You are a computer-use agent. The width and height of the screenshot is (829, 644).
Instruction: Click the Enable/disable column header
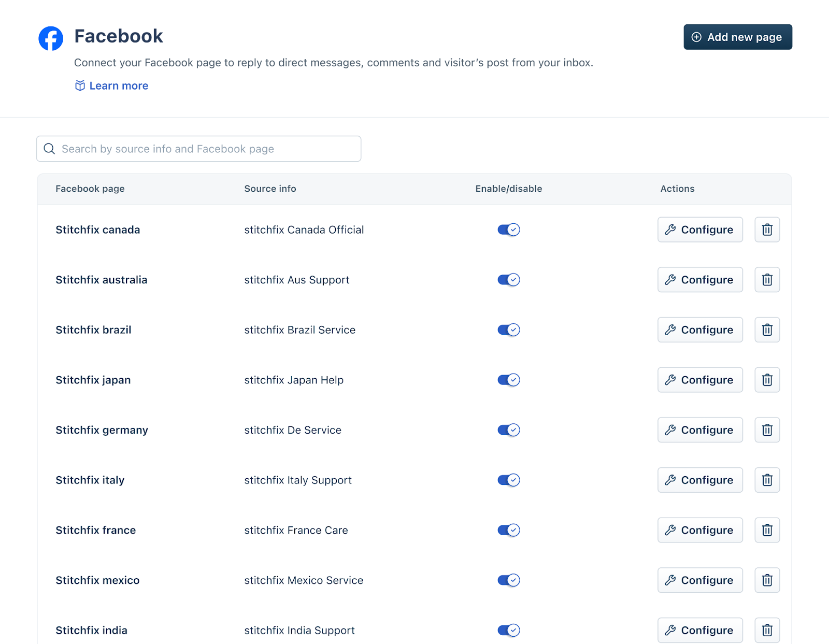(509, 189)
